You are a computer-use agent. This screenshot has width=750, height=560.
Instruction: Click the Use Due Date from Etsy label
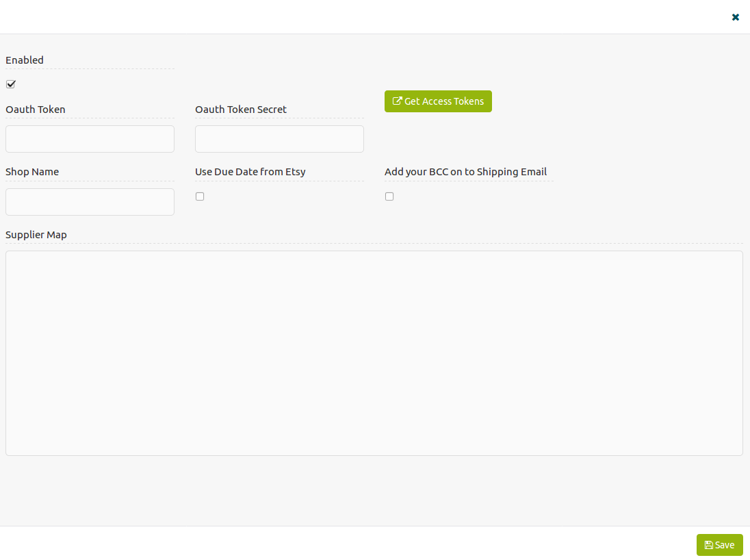click(x=250, y=171)
